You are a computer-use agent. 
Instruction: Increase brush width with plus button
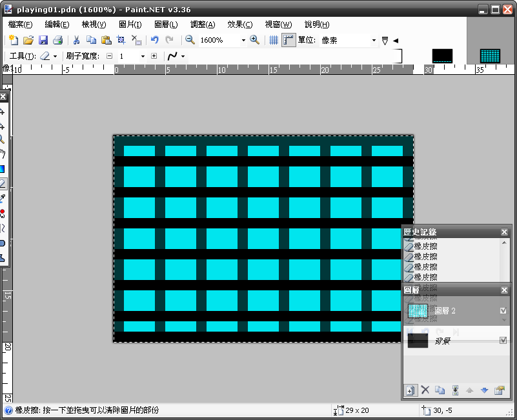click(154, 56)
